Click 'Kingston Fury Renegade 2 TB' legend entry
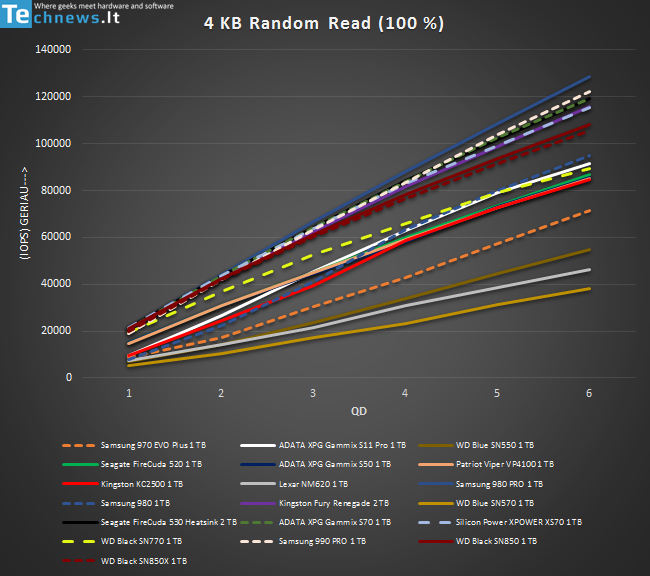The width and height of the screenshot is (650, 576). click(x=315, y=503)
